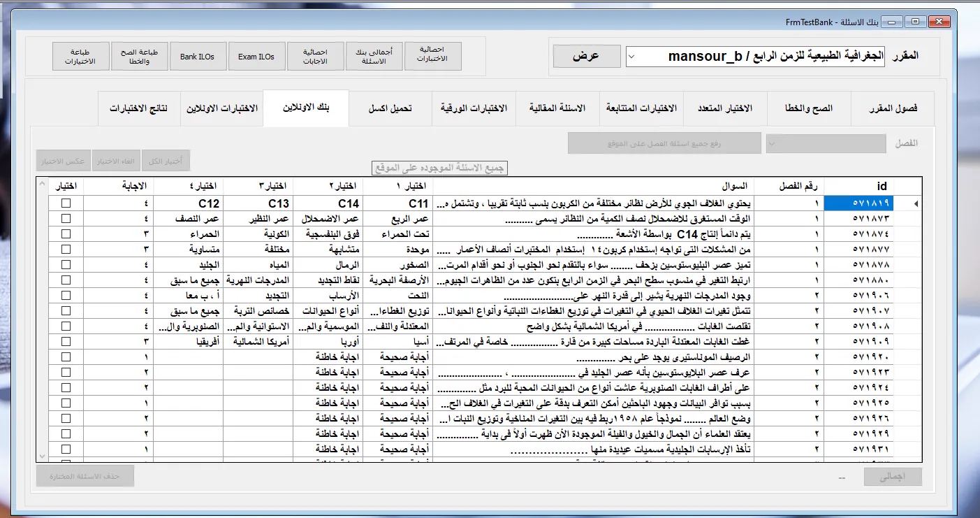Open the course dropdown showing mansour_b
Viewport: 980px width, 518px height.
(x=756, y=56)
